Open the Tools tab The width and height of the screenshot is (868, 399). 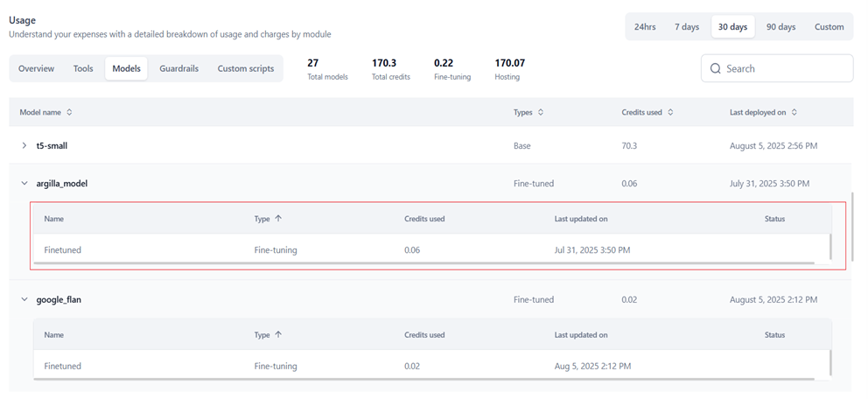click(x=83, y=68)
